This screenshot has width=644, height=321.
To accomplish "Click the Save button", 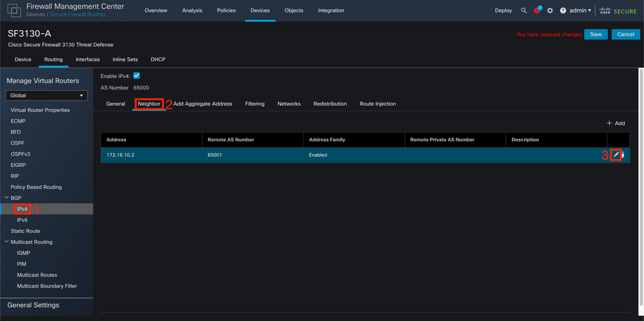I will 596,34.
